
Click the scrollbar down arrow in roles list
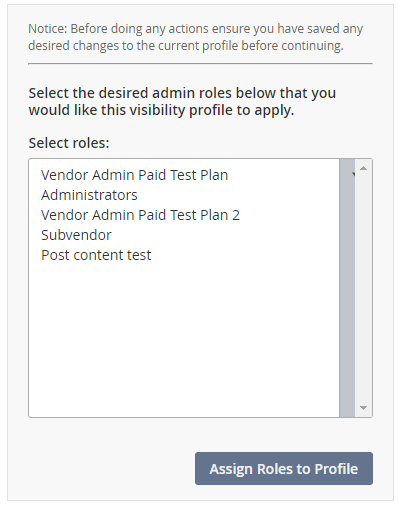coord(363,408)
